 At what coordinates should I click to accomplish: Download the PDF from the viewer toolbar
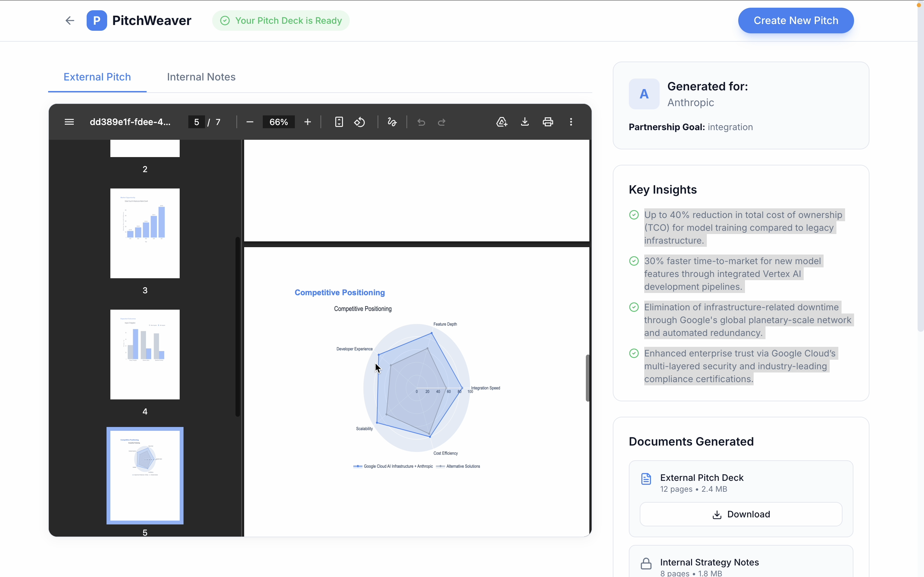pyautogui.click(x=525, y=122)
